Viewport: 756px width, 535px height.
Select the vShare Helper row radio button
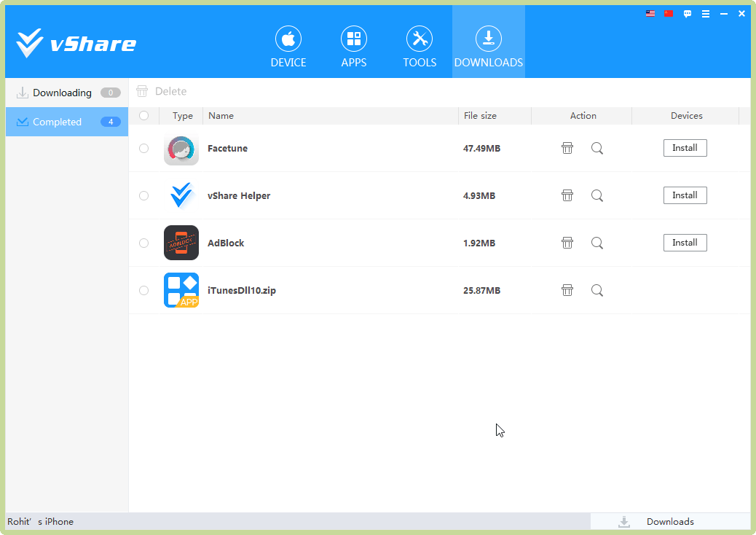coord(143,195)
